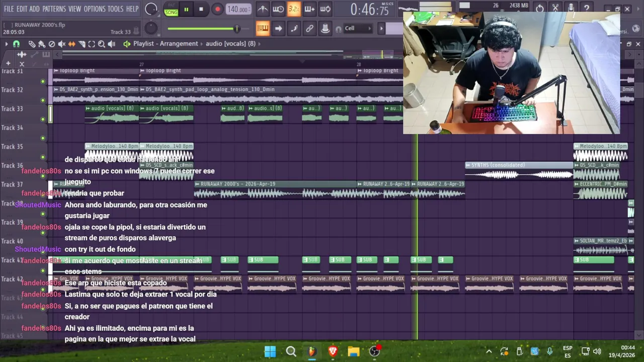Enable wait for input before recording
The width and height of the screenshot is (644, 362).
tap(278, 9)
